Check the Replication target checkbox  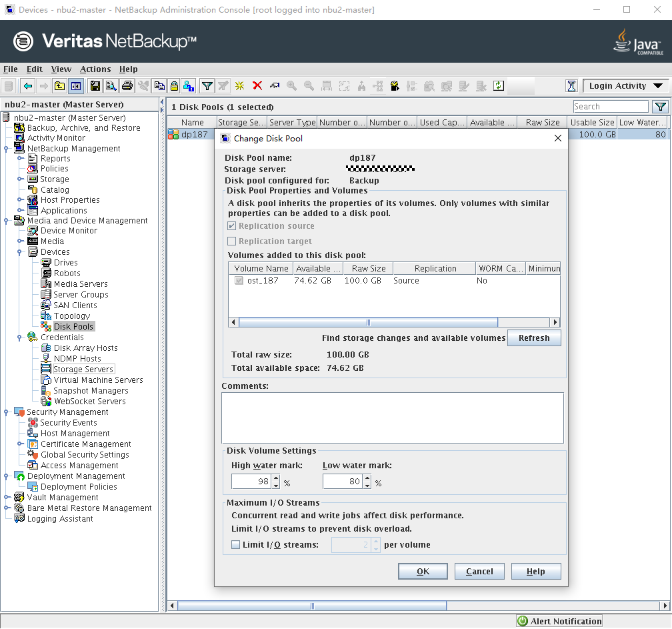232,241
